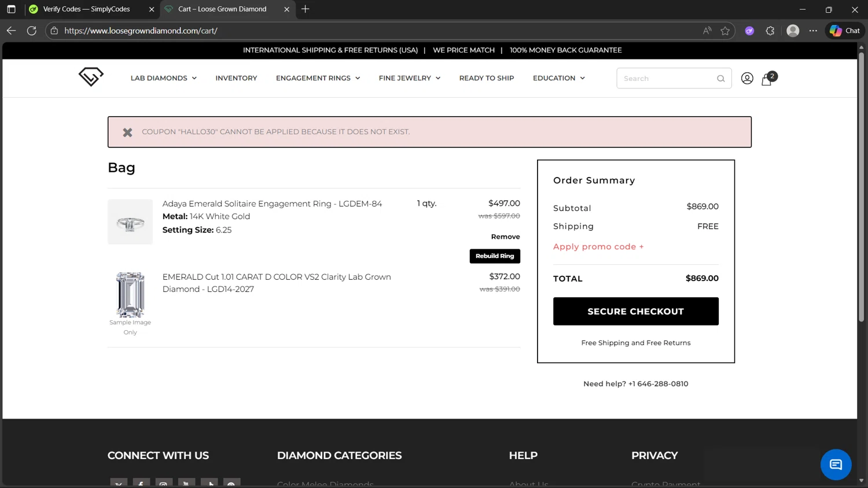Open the browser Extensions puzzle icon
Image resolution: width=868 pixels, height=488 pixels.
click(x=770, y=31)
